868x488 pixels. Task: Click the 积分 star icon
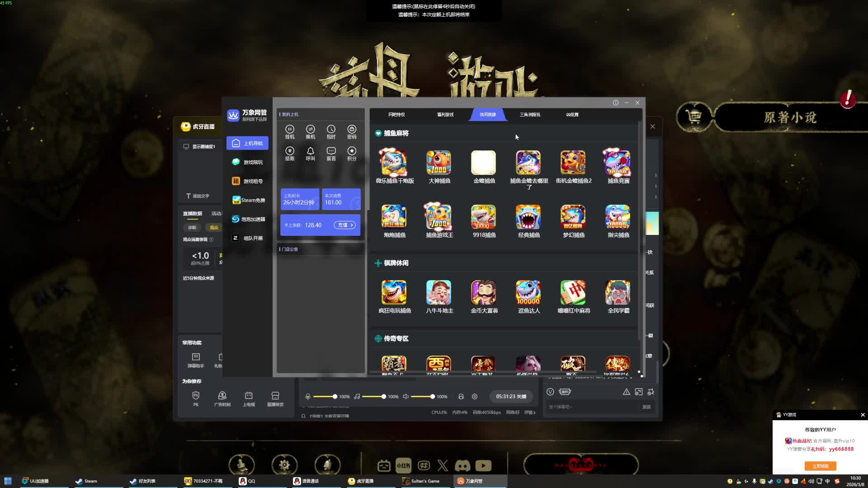352,151
